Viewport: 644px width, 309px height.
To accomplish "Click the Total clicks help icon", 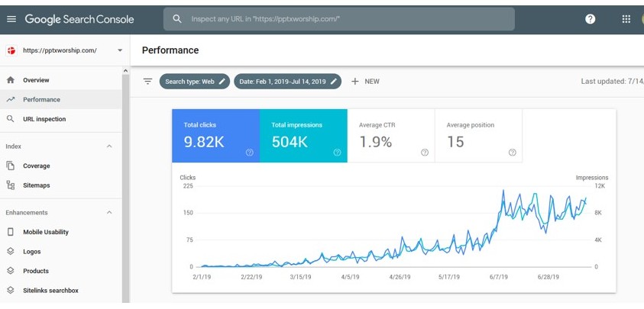I will [249, 152].
